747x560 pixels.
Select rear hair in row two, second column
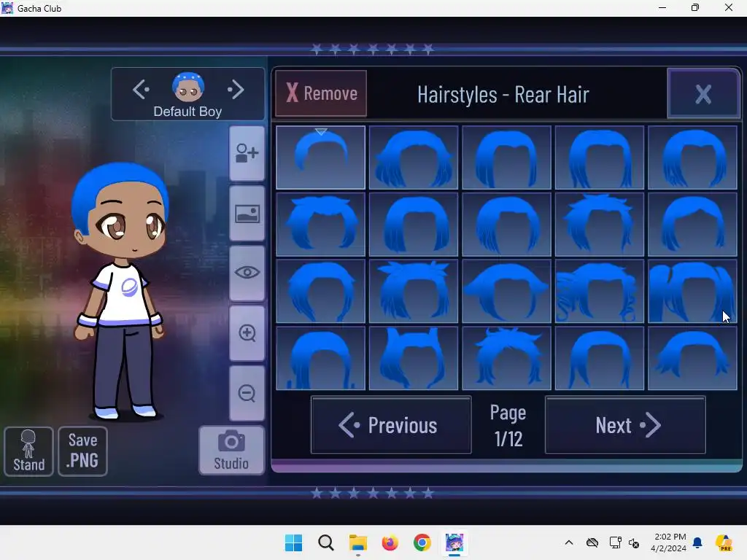(414, 225)
